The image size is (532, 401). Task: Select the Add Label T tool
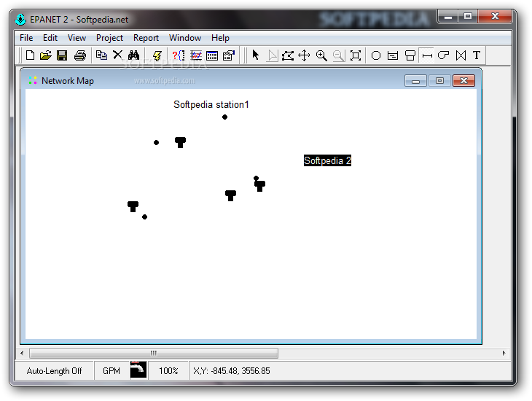click(x=477, y=55)
